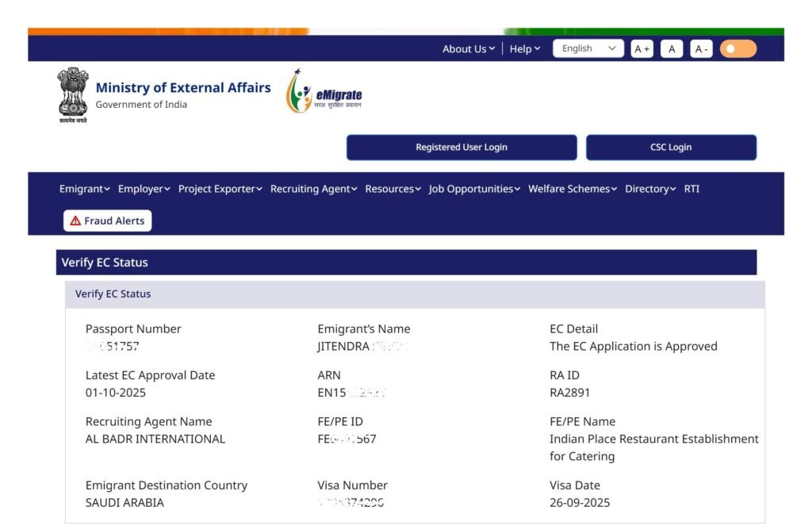
Task: Toggle the orange theme switch
Action: click(x=737, y=49)
